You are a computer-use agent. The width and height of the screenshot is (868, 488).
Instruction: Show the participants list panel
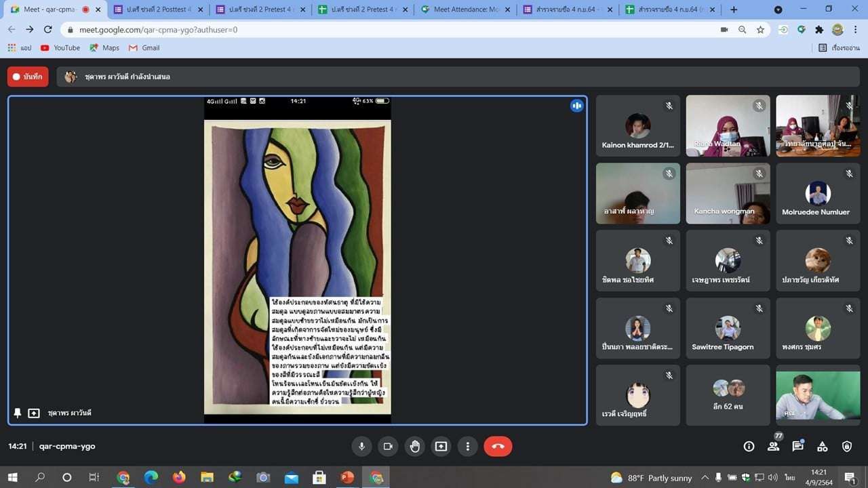tap(773, 446)
